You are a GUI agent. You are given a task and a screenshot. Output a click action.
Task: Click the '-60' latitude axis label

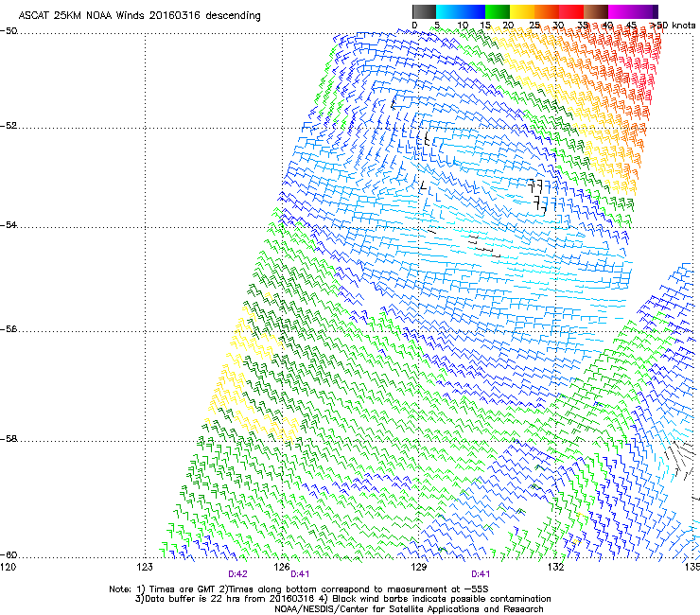9,554
